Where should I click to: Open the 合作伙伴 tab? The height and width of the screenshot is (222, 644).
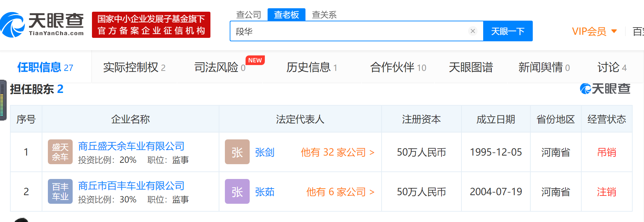tap(398, 67)
